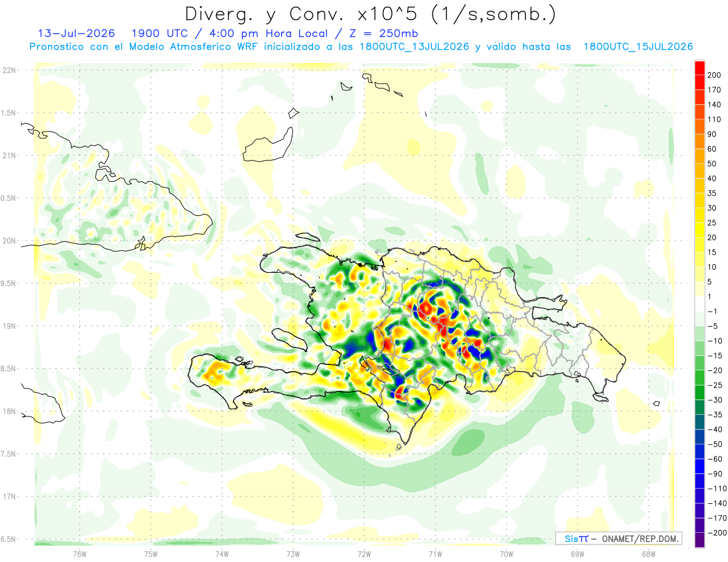Screen dimensions: 728x562
Task: Click the blue swatch between -60 and -90
Action: coord(699,466)
